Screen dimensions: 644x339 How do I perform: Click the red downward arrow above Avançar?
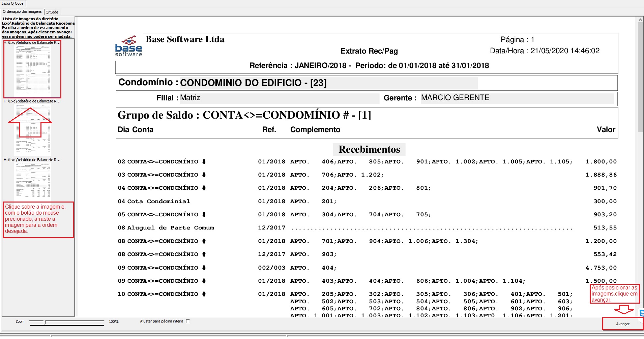pyautogui.click(x=624, y=309)
